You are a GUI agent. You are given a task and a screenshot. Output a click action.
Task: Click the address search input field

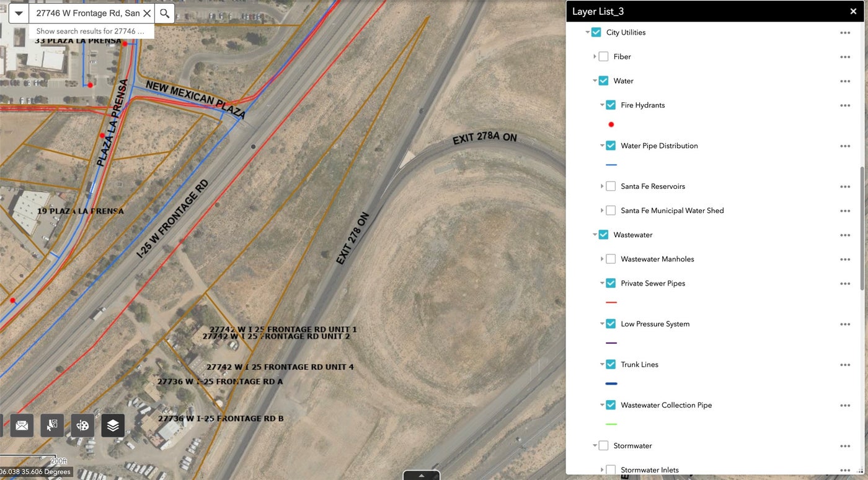coord(87,13)
